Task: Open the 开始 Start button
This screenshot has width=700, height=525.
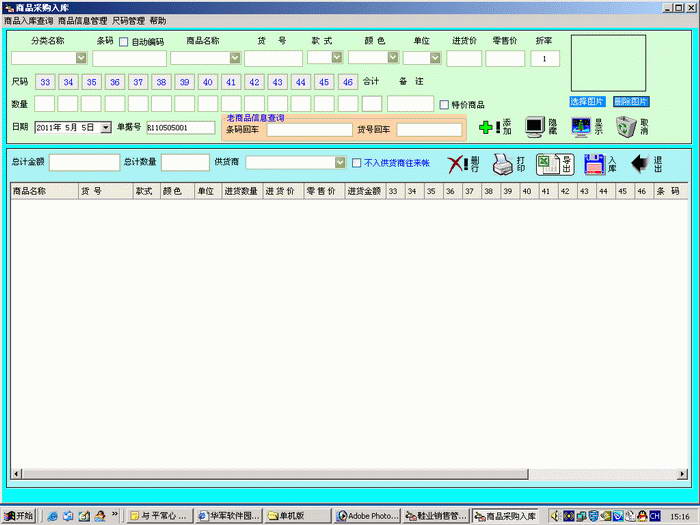Action: click(x=18, y=516)
